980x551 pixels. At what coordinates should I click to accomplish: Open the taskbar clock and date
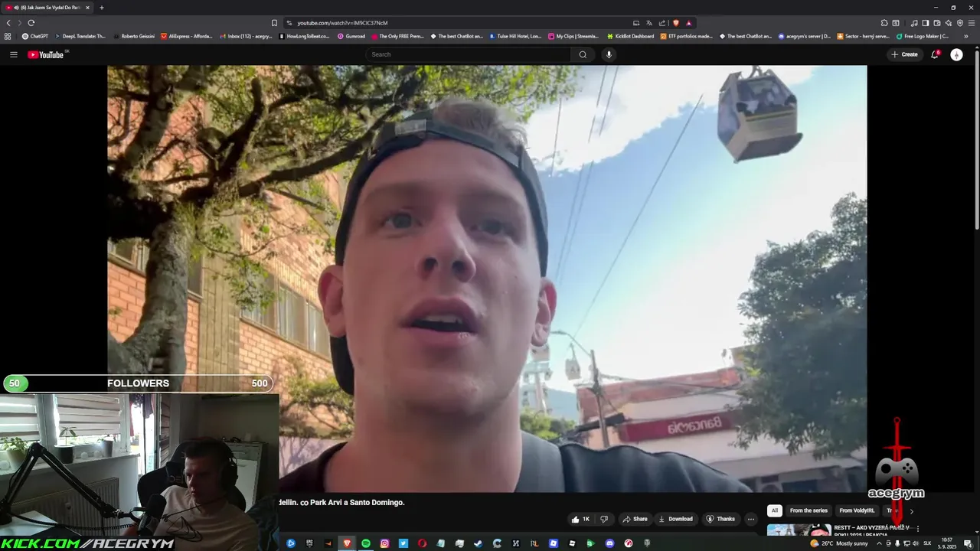[947, 543]
